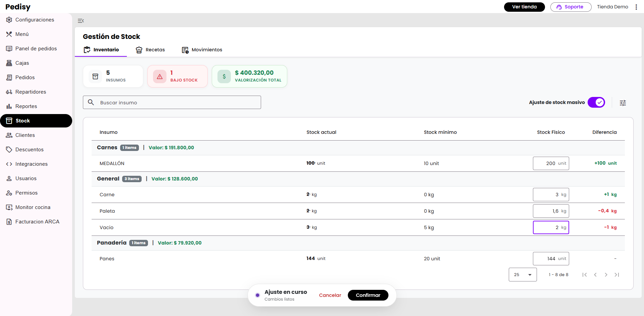
Task: Edit the MEDALLÓN stock físico field
Action: point(550,163)
